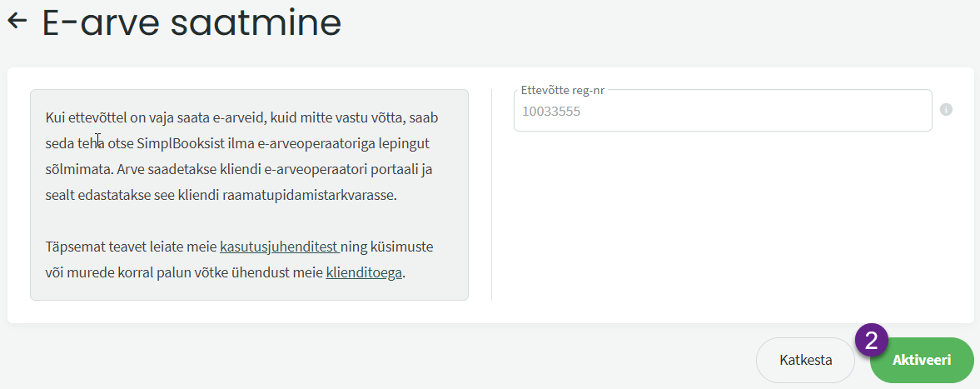This screenshot has width=980, height=389.
Task: Open the kasutusjuhenditest link
Action: pos(280,247)
